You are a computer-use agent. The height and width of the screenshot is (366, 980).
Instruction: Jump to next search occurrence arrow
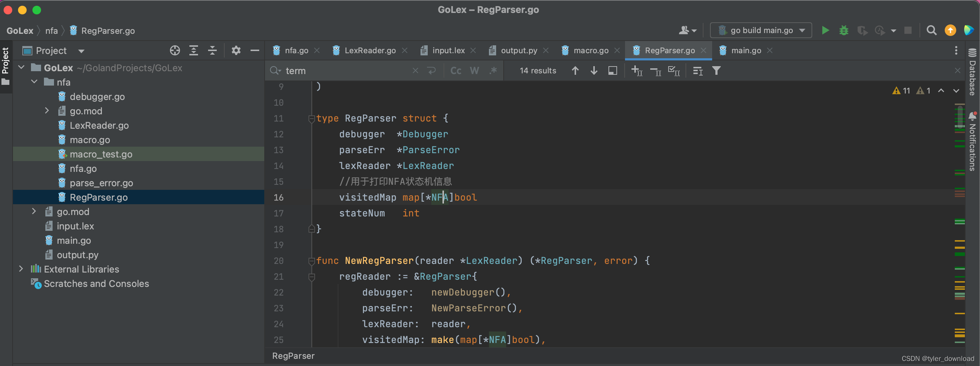coord(593,71)
